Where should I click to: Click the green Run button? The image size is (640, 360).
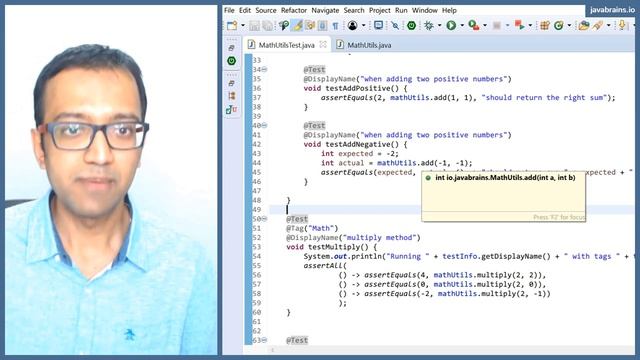451,26
